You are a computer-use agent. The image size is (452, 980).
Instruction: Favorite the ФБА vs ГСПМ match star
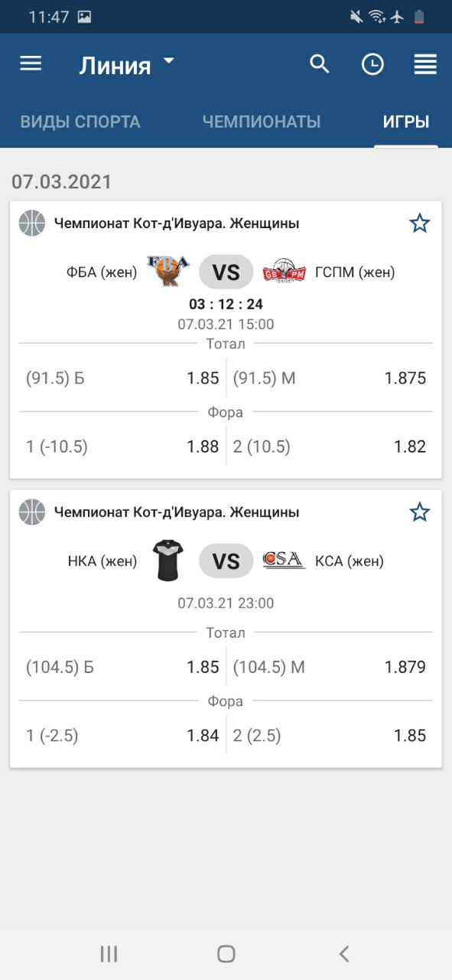click(x=419, y=224)
